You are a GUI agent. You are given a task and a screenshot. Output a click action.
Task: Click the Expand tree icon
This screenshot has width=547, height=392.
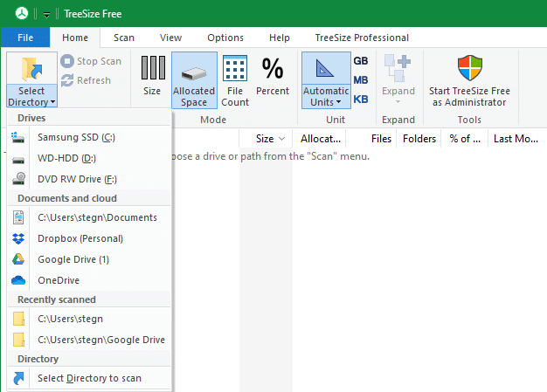pyautogui.click(x=398, y=68)
